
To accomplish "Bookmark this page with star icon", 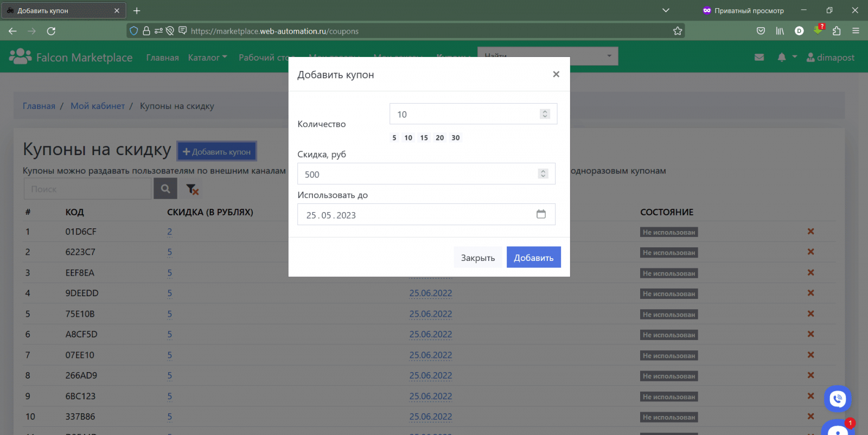I will tap(678, 31).
